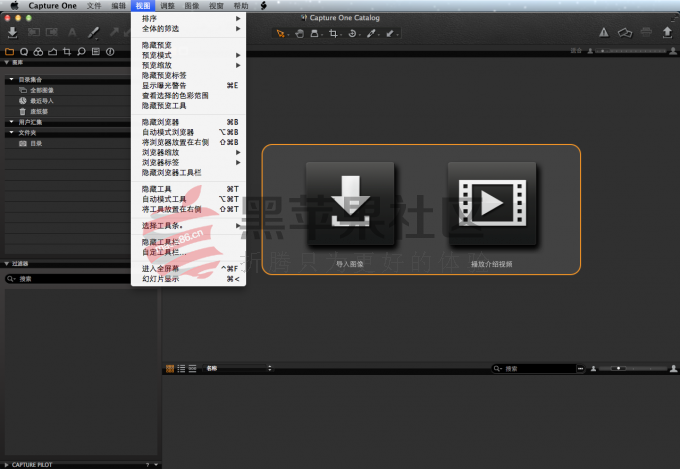Open the browser sort-by 名称 dropdown
The width and height of the screenshot is (680, 469).
[x=238, y=368]
